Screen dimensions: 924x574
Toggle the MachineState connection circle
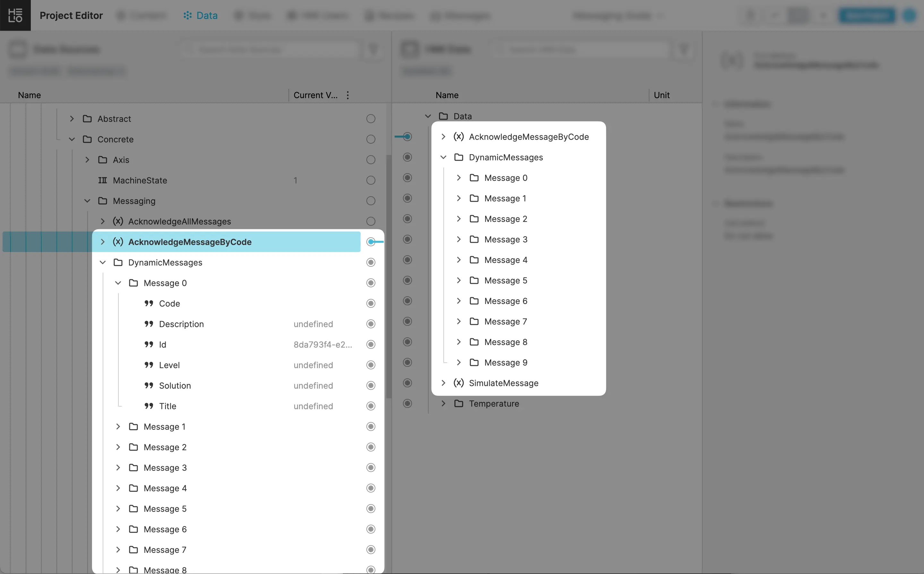coord(371,180)
